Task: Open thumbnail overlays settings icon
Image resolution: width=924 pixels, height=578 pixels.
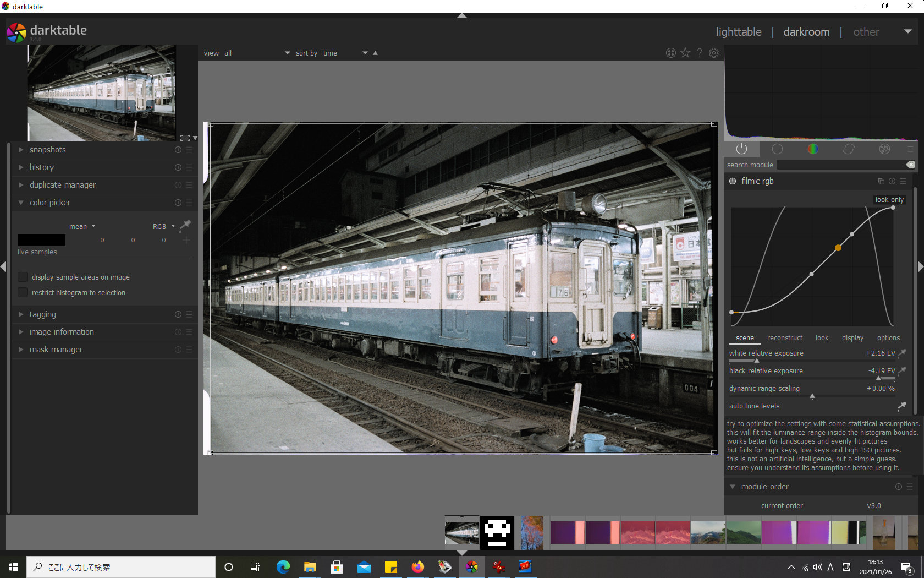Action: (x=671, y=53)
